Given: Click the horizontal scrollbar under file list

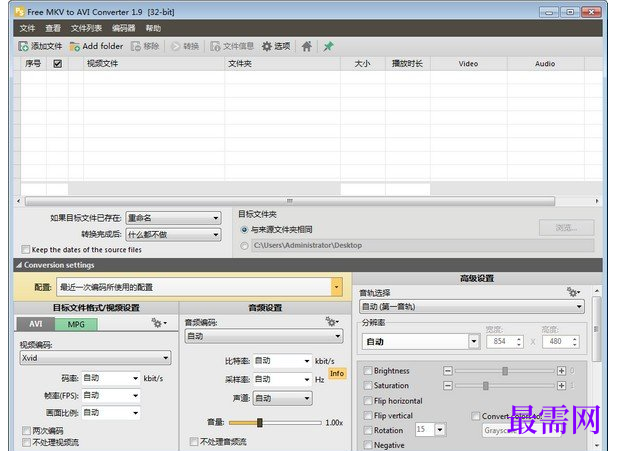Looking at the screenshot, I should point(290,201).
